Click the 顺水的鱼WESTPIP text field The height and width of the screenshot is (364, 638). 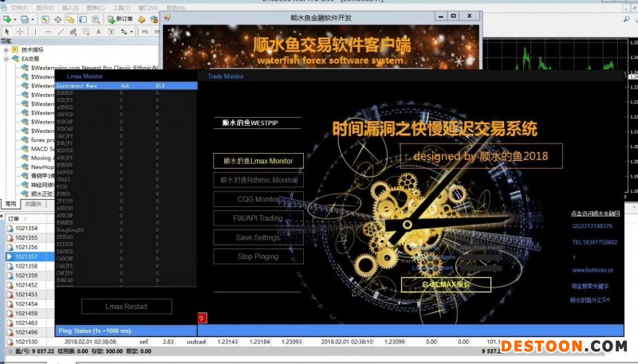[x=257, y=123]
